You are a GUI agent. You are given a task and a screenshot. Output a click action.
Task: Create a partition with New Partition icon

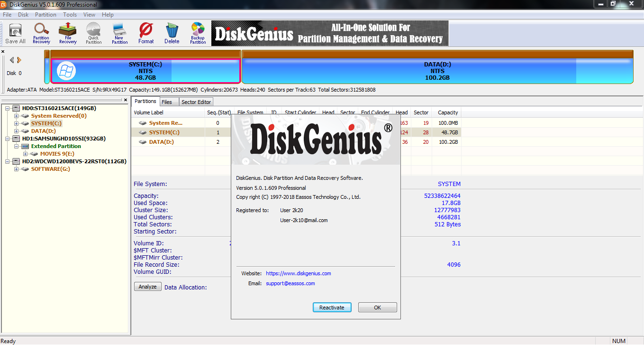[119, 34]
